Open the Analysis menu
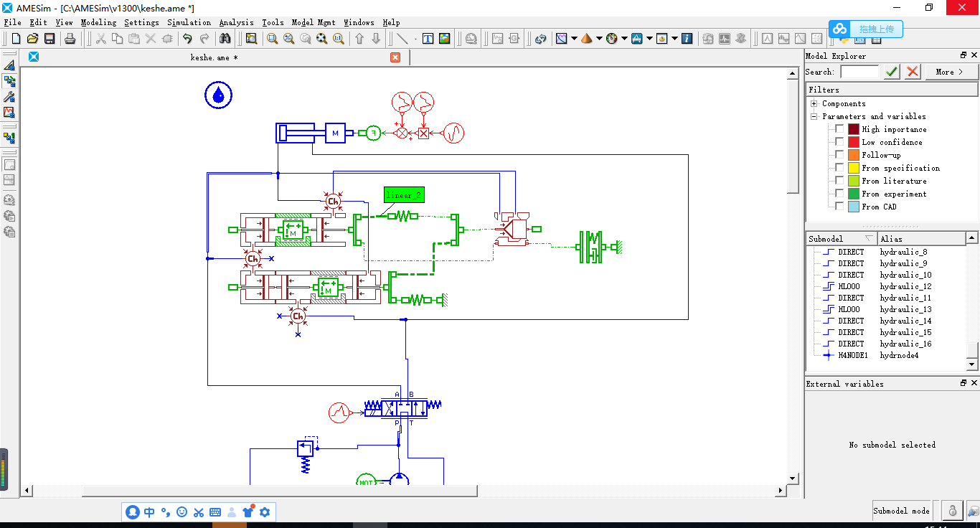This screenshot has height=528, width=980. tap(237, 22)
